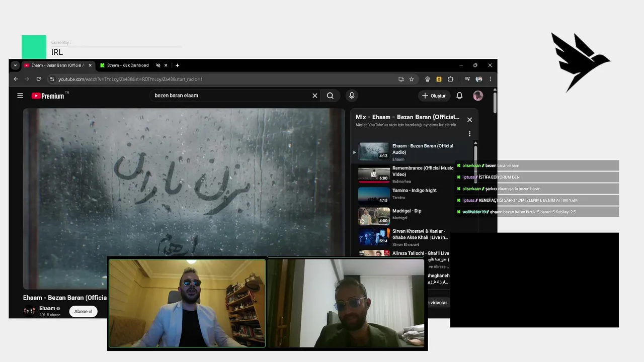The height and width of the screenshot is (362, 644).
Task: Open Chrome media controls icon
Action: tap(467, 79)
